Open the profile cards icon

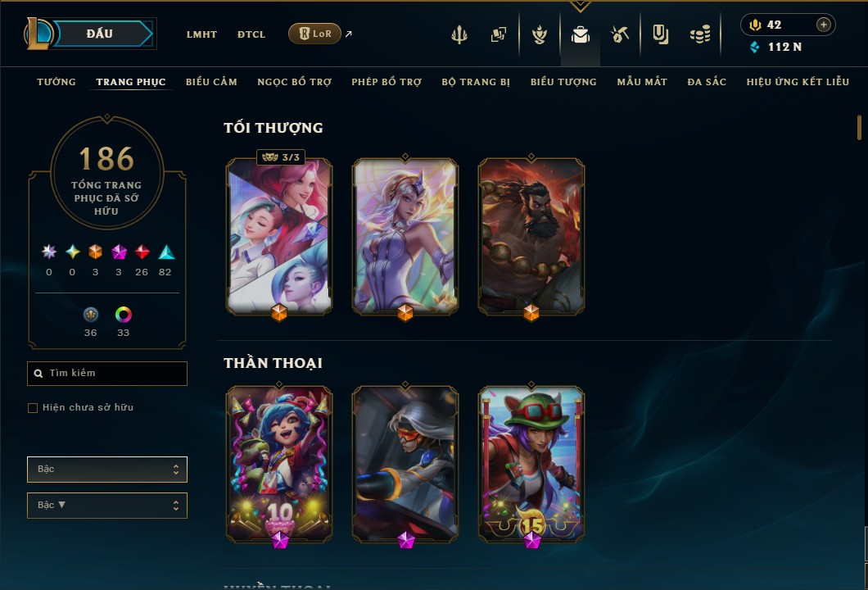[x=498, y=34]
